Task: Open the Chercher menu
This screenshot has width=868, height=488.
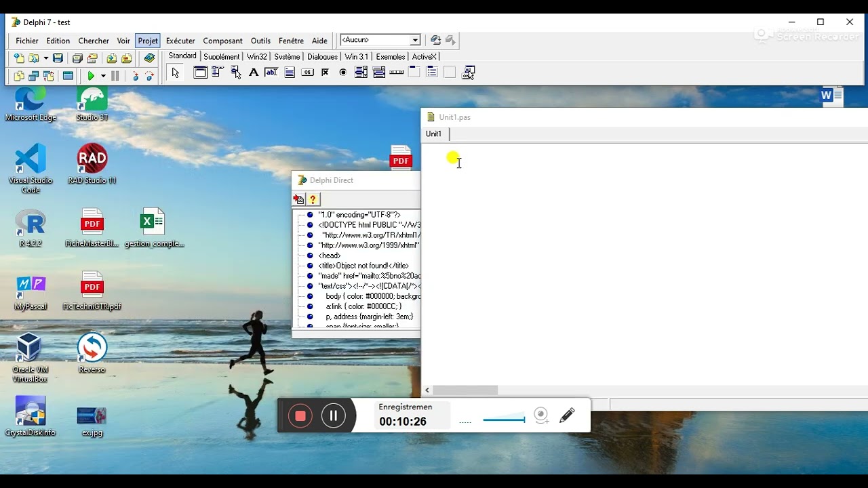Action: point(94,41)
